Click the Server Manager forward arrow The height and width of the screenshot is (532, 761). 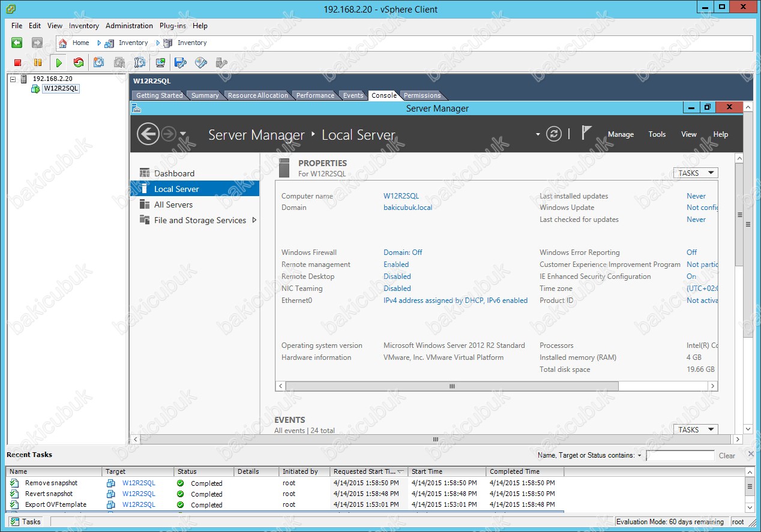point(169,134)
